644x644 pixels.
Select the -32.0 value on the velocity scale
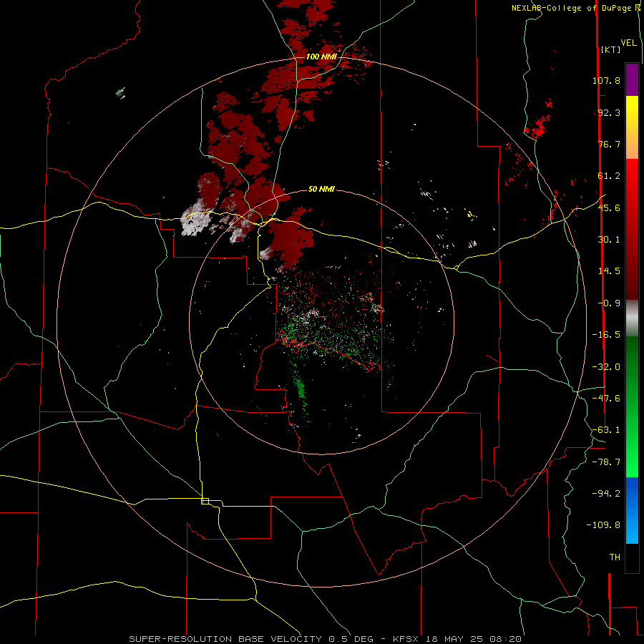tap(606, 367)
